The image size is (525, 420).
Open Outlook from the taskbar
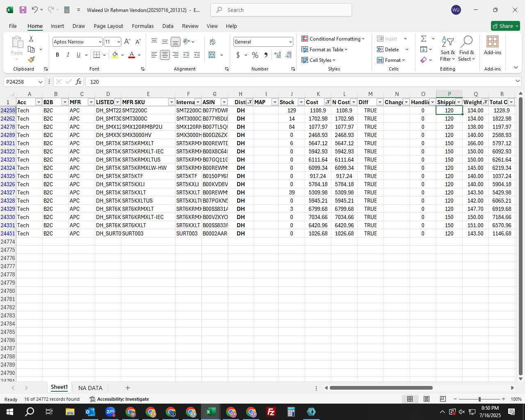click(x=90, y=412)
